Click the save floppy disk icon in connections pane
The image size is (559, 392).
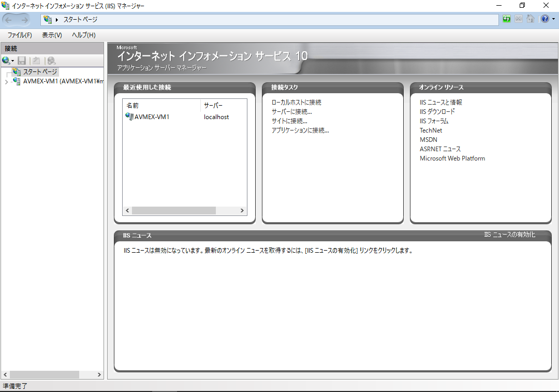pyautogui.click(x=22, y=61)
